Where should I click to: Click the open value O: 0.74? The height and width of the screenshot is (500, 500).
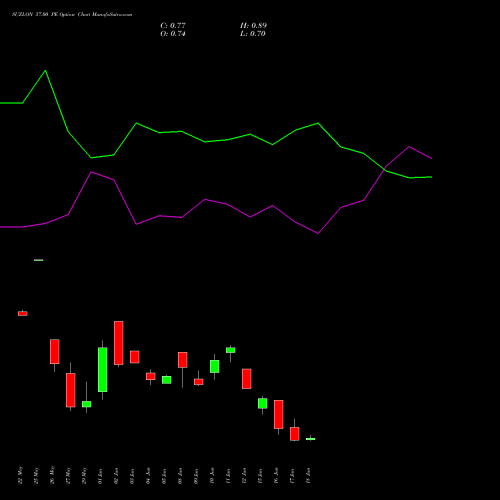click(x=173, y=34)
